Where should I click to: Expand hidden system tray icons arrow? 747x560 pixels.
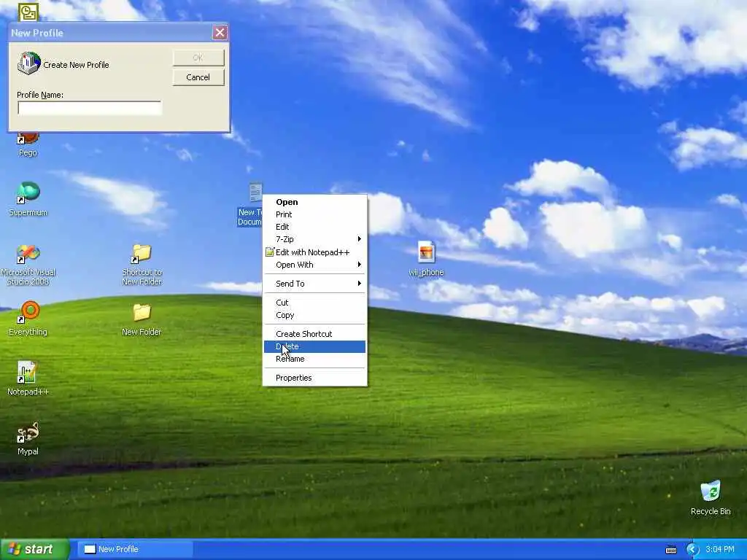point(693,550)
